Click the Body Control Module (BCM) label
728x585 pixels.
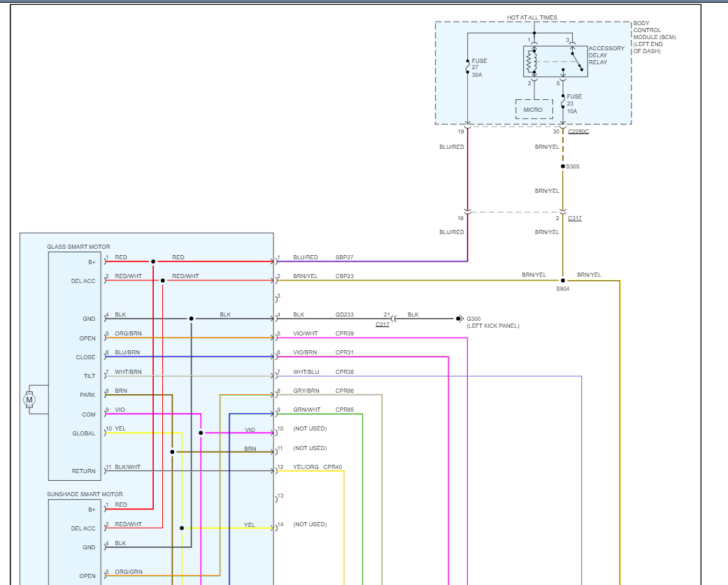tap(655, 37)
